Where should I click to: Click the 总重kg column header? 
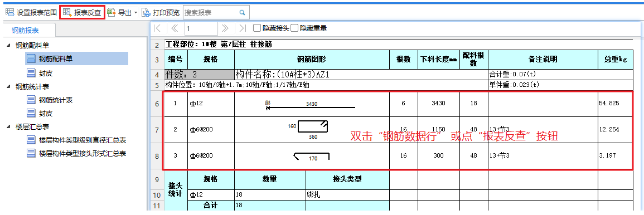coord(615,60)
